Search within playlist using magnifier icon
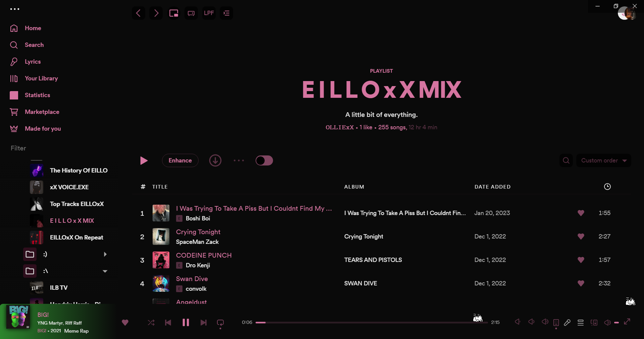This screenshot has height=339, width=644. pos(566,160)
